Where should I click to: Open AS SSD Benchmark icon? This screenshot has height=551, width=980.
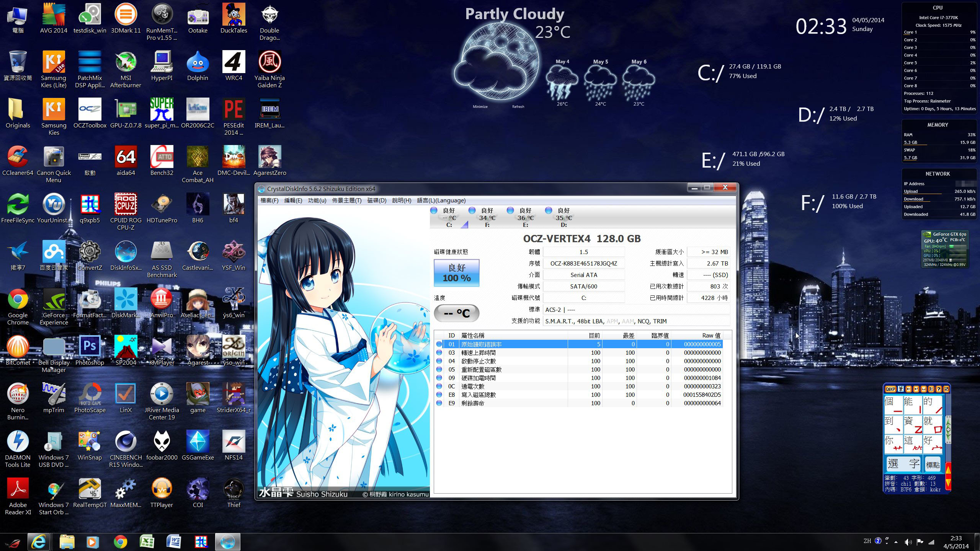click(162, 259)
